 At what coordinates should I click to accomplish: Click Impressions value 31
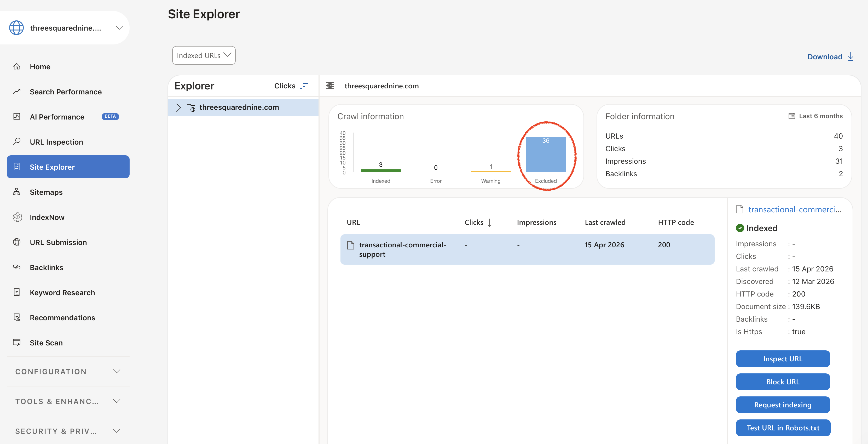(x=839, y=161)
